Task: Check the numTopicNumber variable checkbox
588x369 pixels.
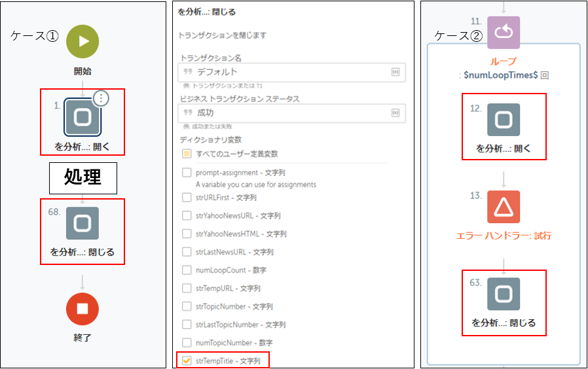Action: tap(187, 342)
